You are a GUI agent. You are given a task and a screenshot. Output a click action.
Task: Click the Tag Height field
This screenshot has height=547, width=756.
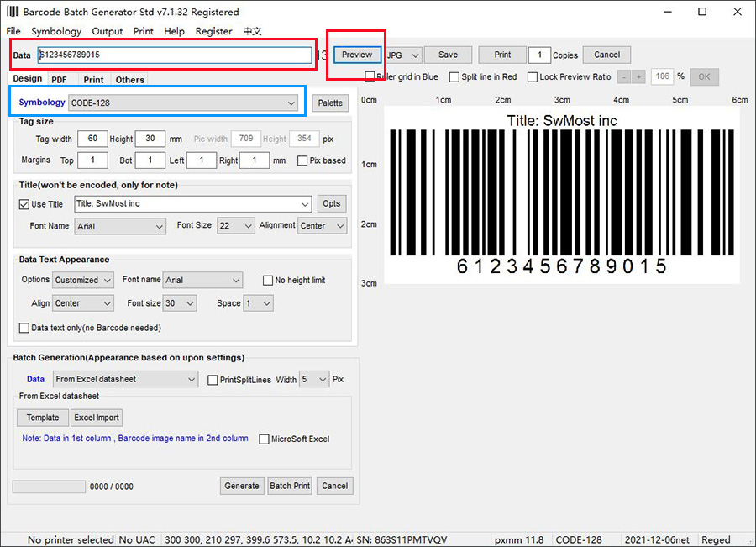(x=150, y=139)
